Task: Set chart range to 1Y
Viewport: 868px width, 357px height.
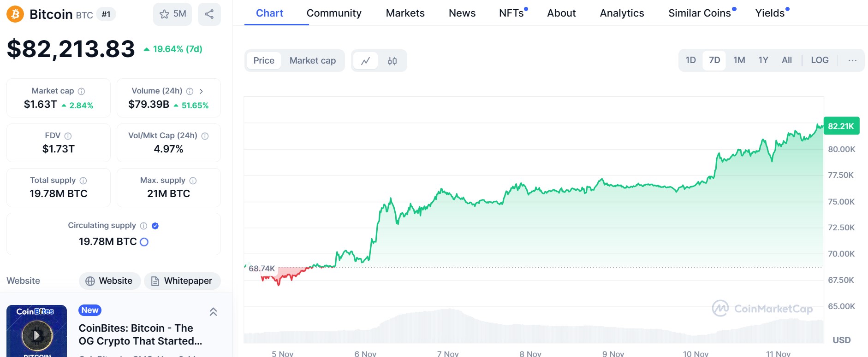Action: pos(763,60)
